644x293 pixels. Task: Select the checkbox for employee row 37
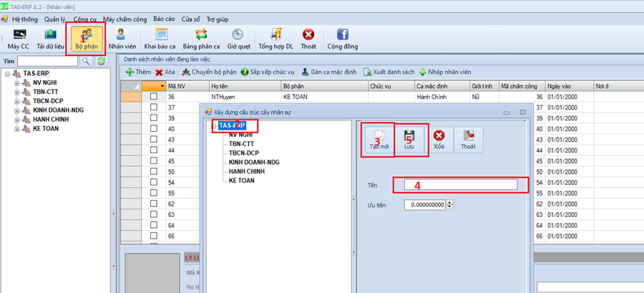[x=153, y=107]
